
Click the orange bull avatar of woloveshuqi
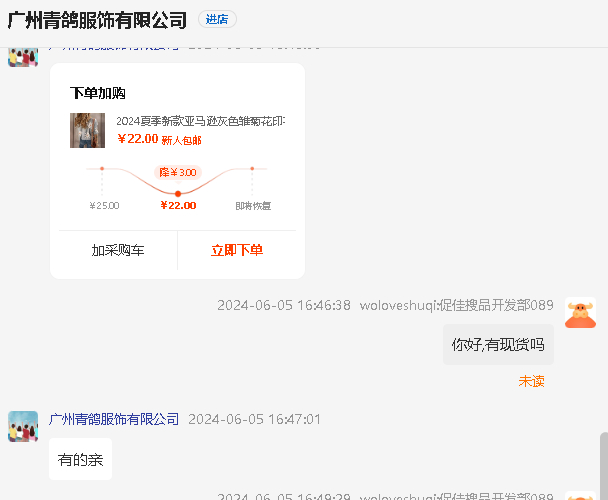pos(580,313)
